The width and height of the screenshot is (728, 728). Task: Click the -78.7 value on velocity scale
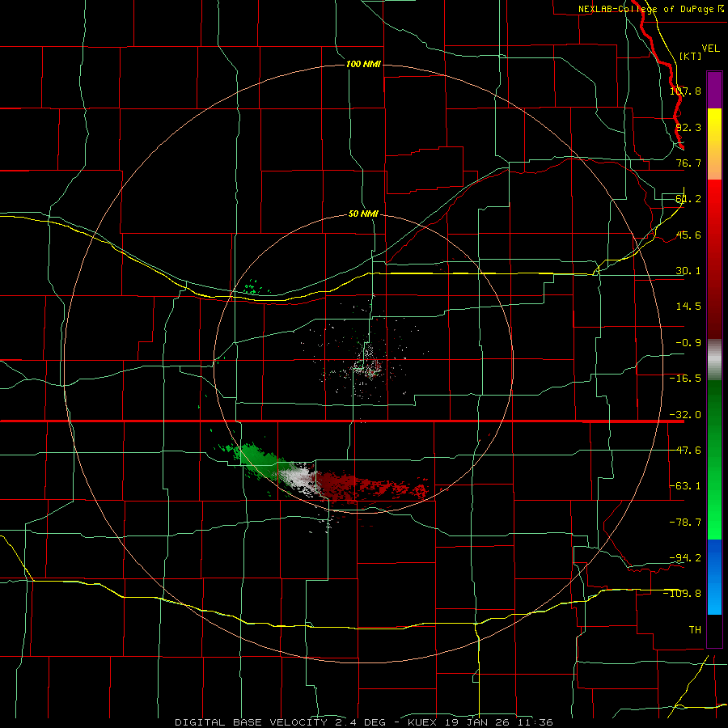coord(685,523)
